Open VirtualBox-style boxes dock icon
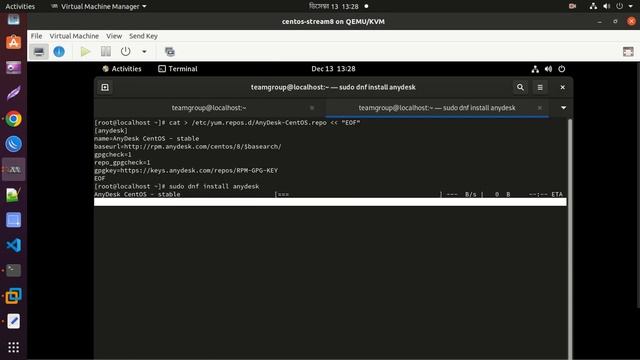This screenshot has width=640, height=360. pyautogui.click(x=13, y=296)
